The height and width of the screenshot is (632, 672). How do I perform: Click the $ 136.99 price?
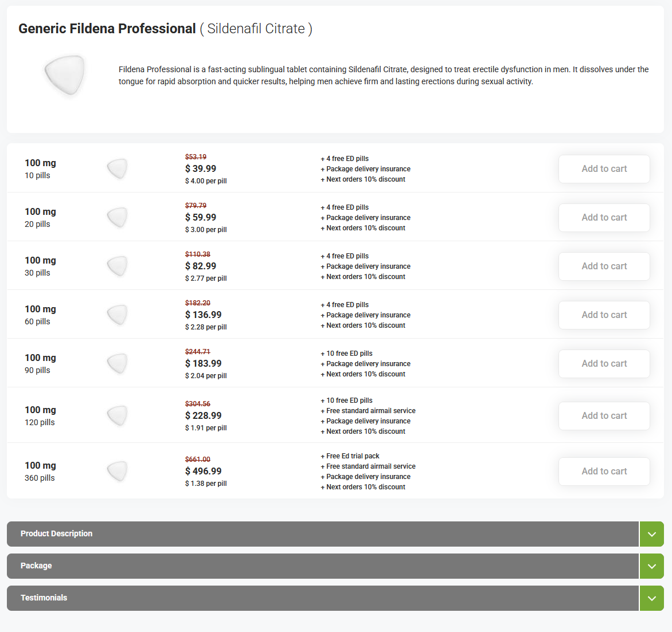click(203, 315)
